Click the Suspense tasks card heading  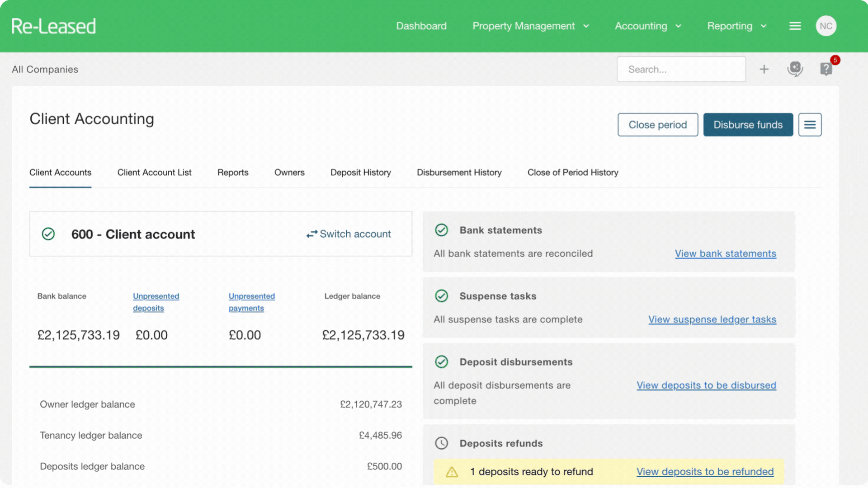[x=498, y=296]
